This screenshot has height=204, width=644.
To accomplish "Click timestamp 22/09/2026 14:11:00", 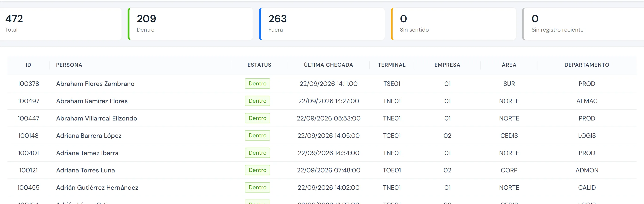I will pos(329,84).
